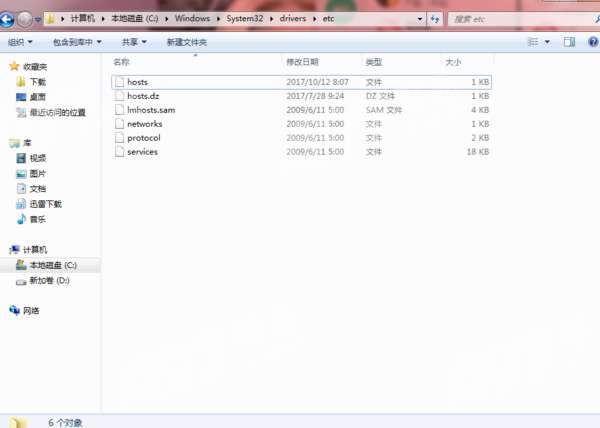Select 计算机 in the navigation pane
This screenshot has width=600, height=428.
tap(35, 250)
